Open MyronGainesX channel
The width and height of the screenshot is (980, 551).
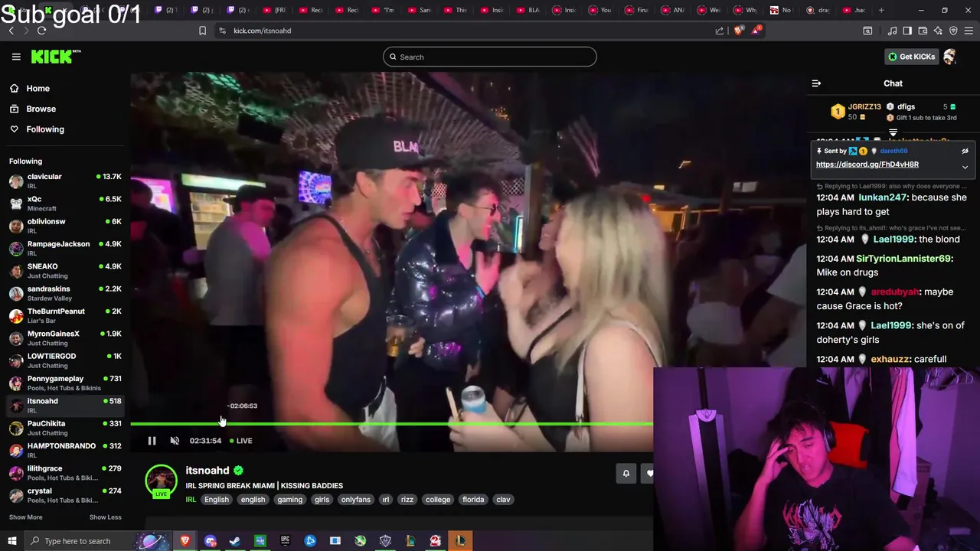(65, 337)
